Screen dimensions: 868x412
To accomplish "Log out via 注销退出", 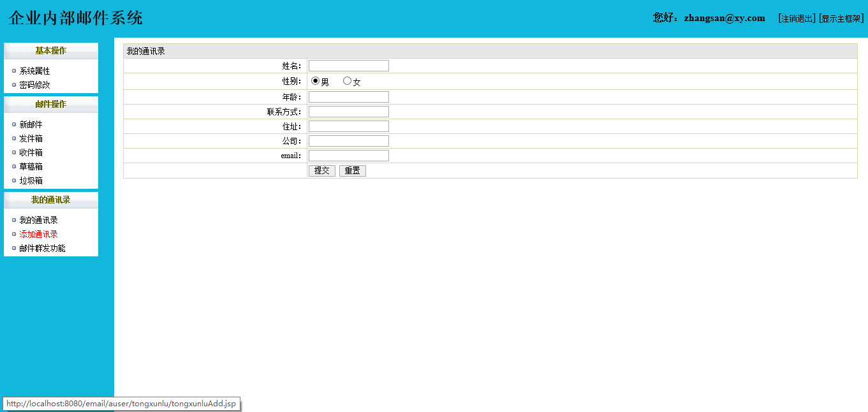I will tap(797, 18).
